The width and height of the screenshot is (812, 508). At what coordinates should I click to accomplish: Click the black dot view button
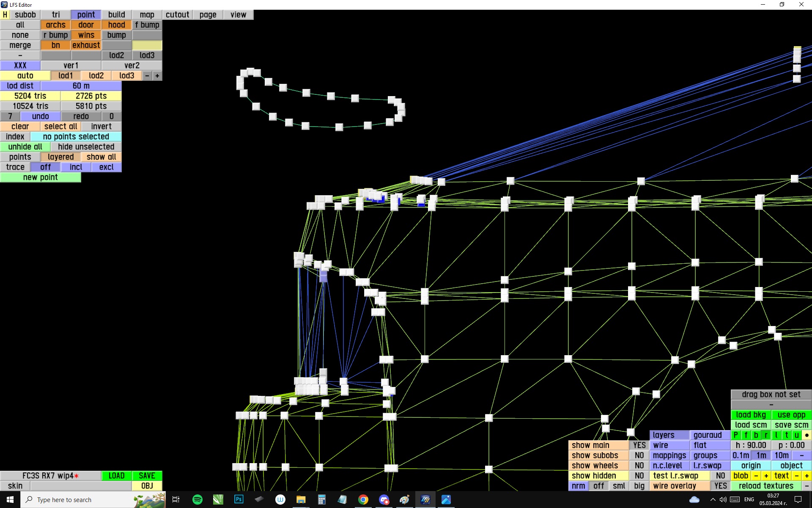pyautogui.click(x=807, y=435)
